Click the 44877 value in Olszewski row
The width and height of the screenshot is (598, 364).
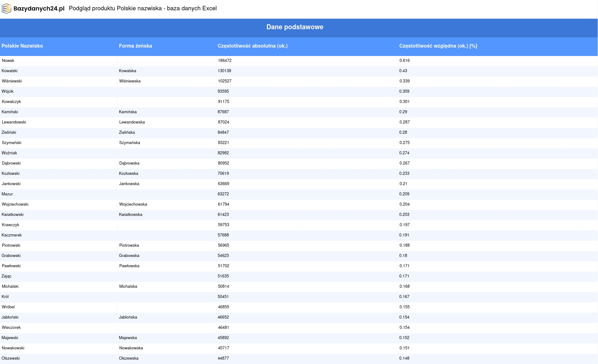[223, 358]
